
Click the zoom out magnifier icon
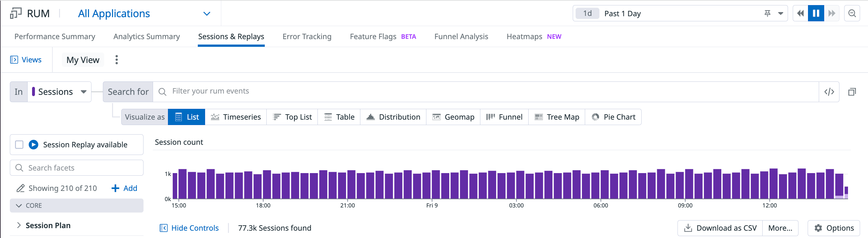pyautogui.click(x=852, y=13)
